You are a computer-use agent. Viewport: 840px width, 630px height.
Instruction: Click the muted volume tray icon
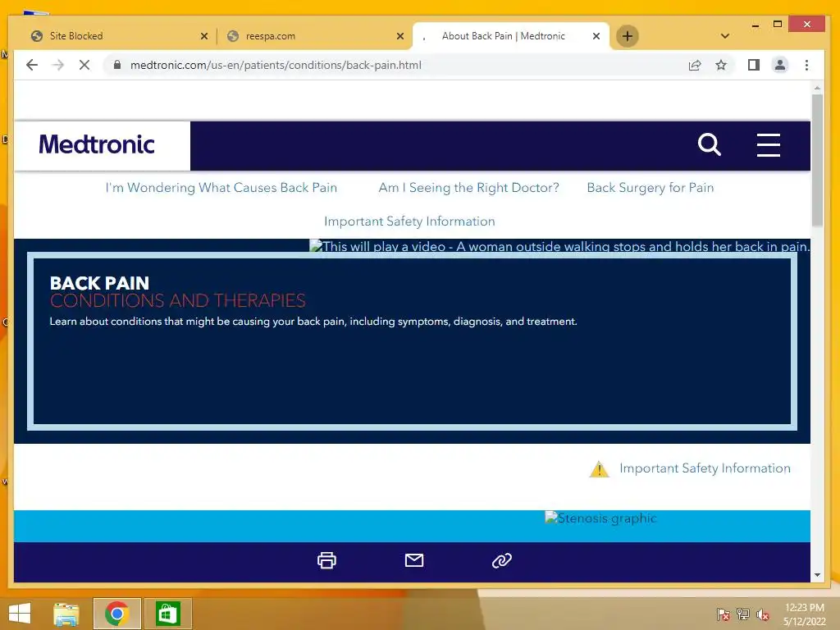(763, 614)
